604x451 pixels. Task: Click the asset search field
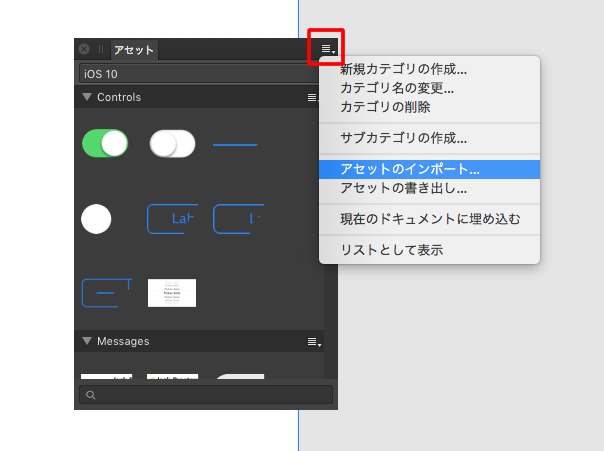(x=206, y=394)
